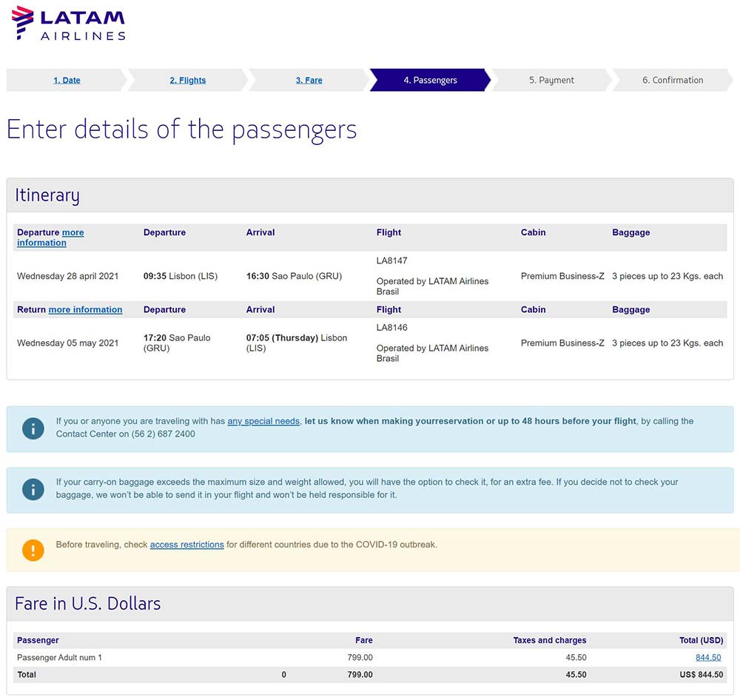Click the LATAM Airlines logo
Screen dimensions: 740x700
[68, 23]
